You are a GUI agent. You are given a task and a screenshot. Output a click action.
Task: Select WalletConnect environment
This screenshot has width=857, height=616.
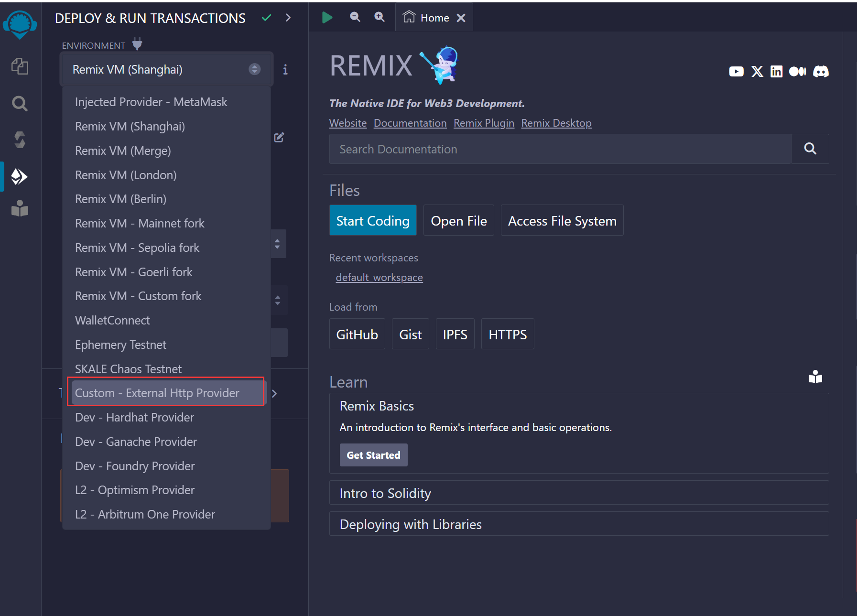coord(166,321)
